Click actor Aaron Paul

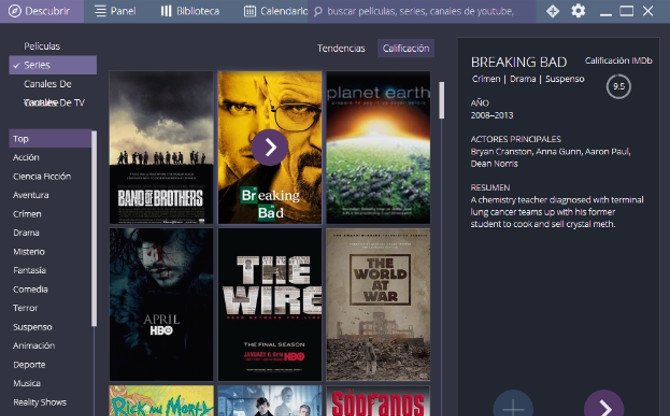coord(607,152)
